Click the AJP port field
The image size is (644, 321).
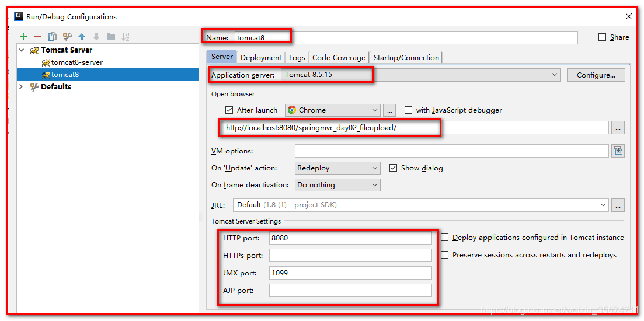(x=350, y=291)
